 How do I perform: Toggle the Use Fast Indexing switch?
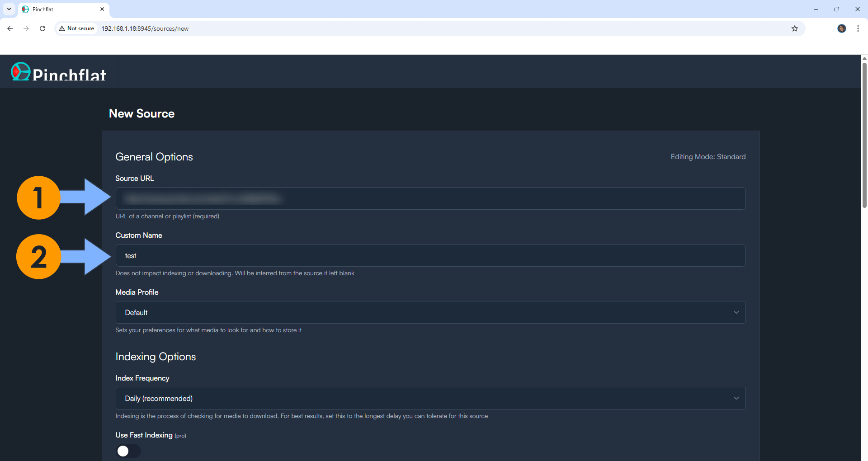pos(128,451)
